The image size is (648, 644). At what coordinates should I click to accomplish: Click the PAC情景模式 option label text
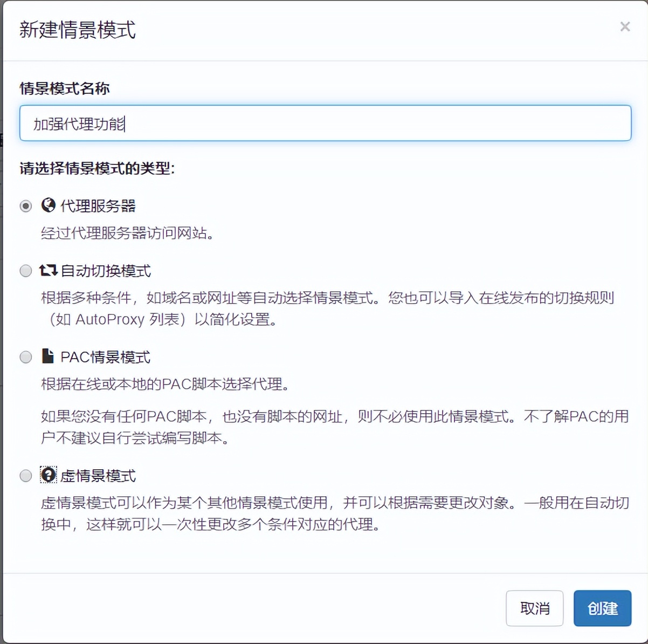(106, 357)
